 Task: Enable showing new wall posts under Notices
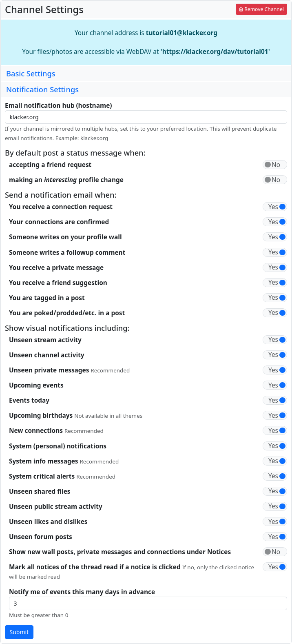[274, 552]
